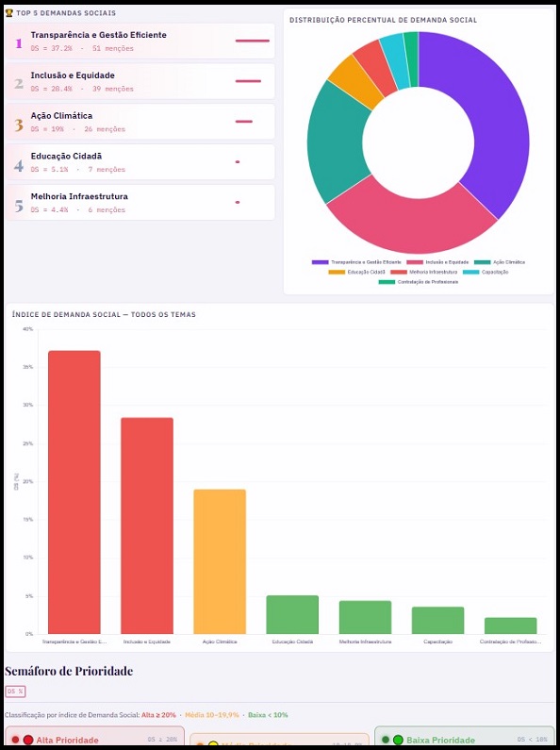Click the green Capacitação bar

[x=437, y=621]
